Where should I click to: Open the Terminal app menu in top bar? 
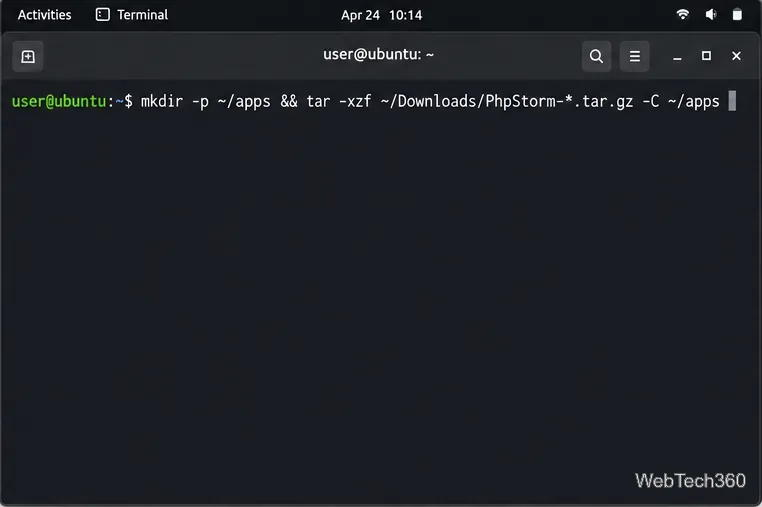(x=132, y=15)
